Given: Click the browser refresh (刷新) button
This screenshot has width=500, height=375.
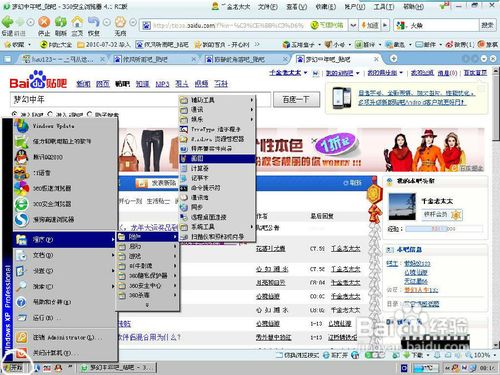Looking at the screenshot, I should click(60, 26).
